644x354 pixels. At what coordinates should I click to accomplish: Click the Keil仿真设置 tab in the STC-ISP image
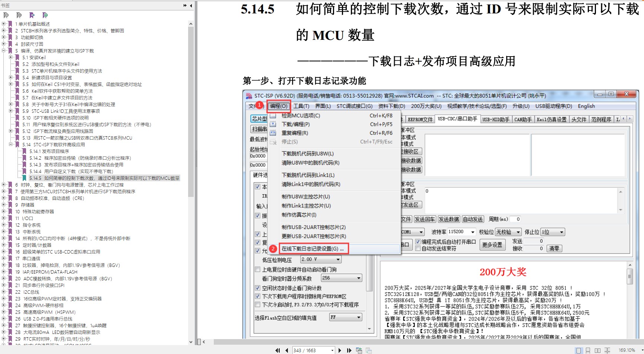point(552,119)
